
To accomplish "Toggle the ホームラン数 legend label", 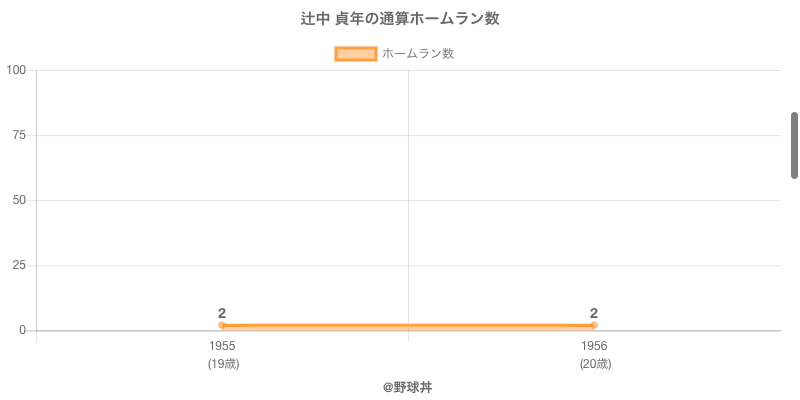I will click(418, 54).
